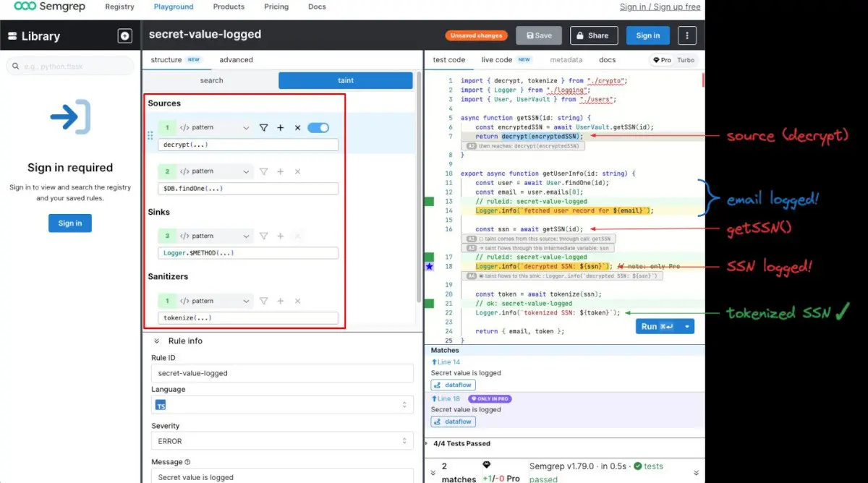Open the Severity dropdown showing ERROR
The image size is (868, 483).
pos(282,441)
